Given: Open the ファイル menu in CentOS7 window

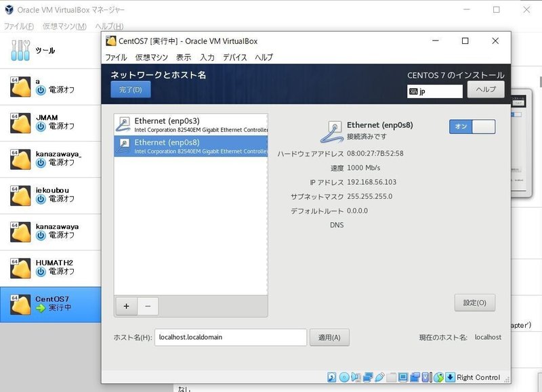Looking at the screenshot, I should 116,58.
